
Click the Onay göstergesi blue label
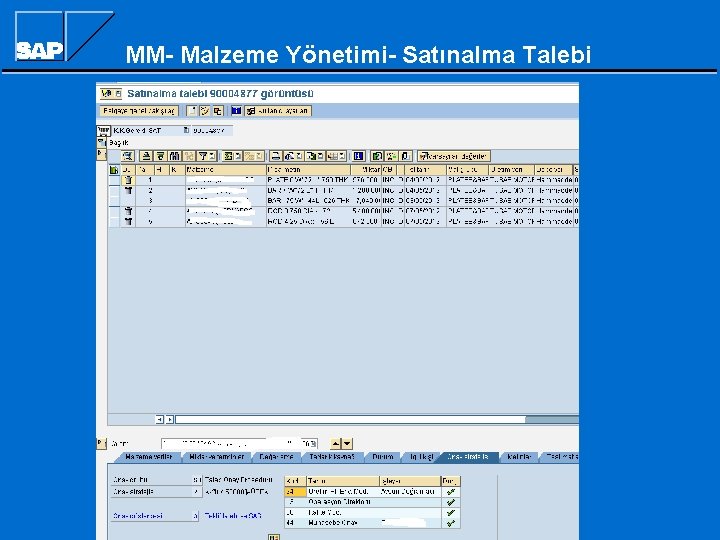(138, 516)
